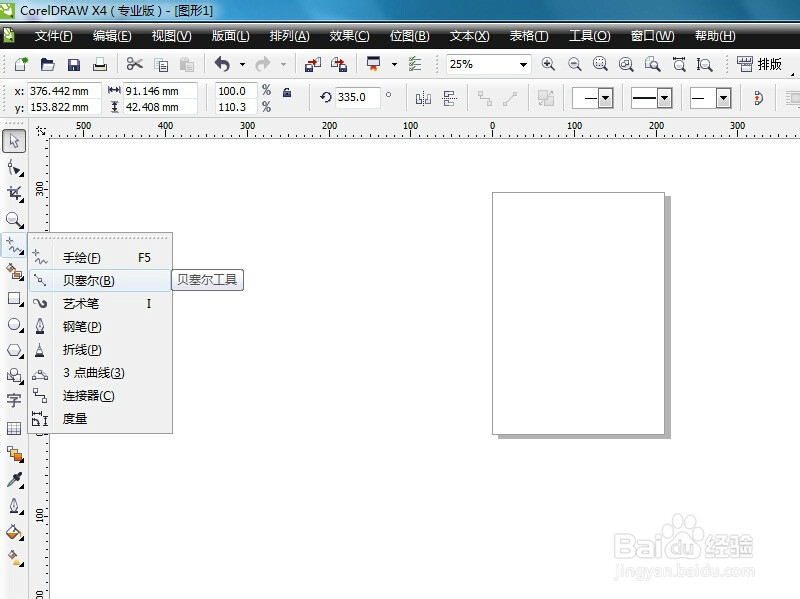Open the 工具(O) menu
This screenshot has height=599, width=800.
coord(589,36)
